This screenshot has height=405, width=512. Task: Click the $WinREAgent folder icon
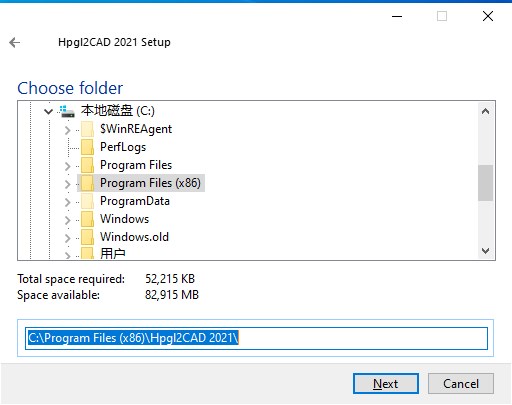point(87,129)
